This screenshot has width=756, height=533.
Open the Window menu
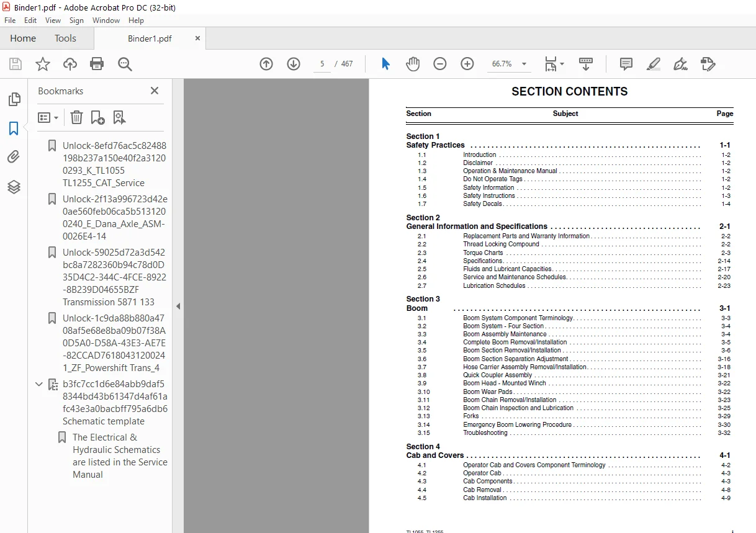tap(106, 20)
